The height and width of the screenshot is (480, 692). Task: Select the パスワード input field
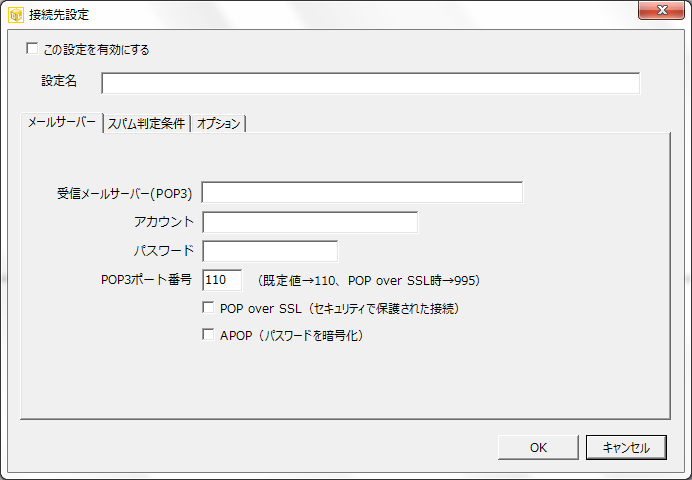coord(270,251)
